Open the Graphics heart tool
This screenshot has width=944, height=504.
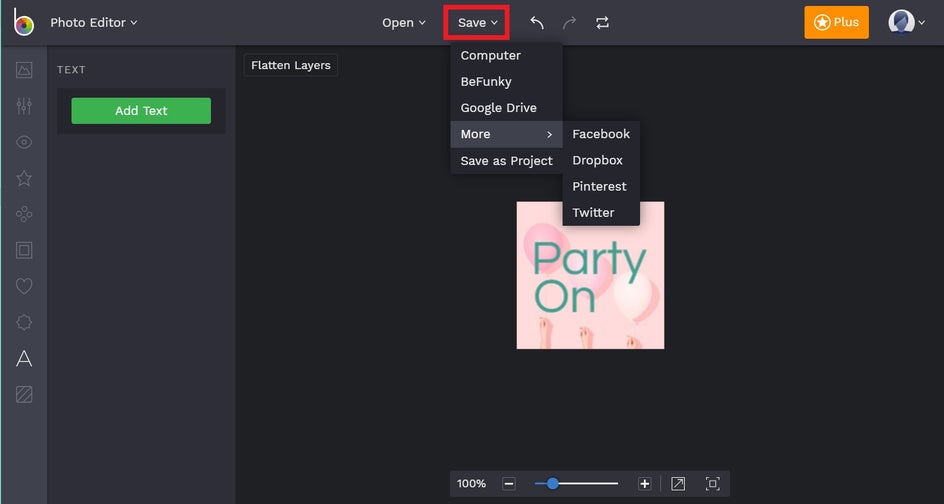pyautogui.click(x=24, y=287)
